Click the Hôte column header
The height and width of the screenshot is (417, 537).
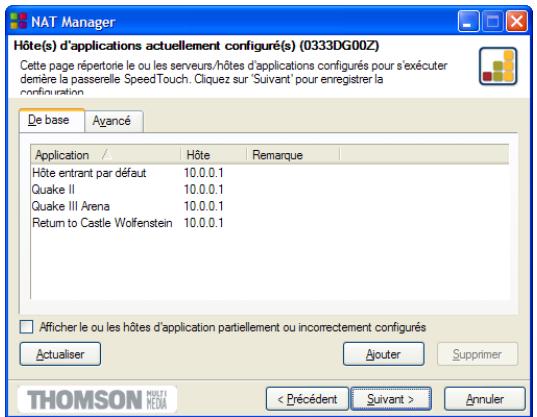(213, 155)
